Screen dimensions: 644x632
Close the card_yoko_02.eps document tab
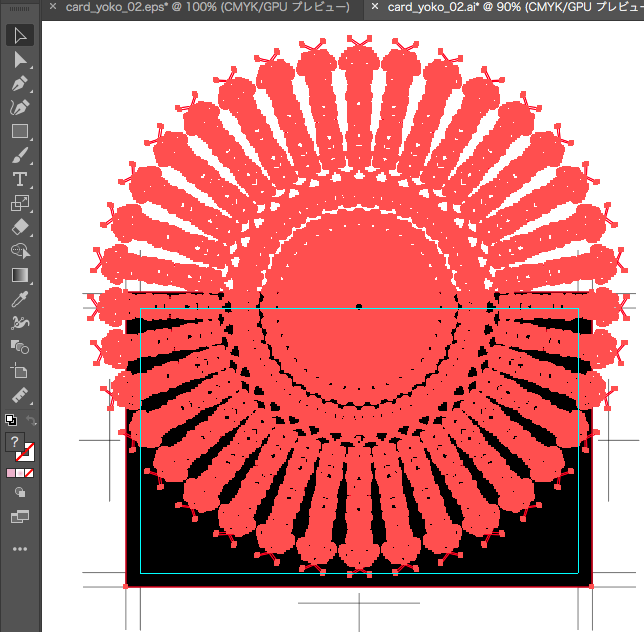[x=53, y=8]
